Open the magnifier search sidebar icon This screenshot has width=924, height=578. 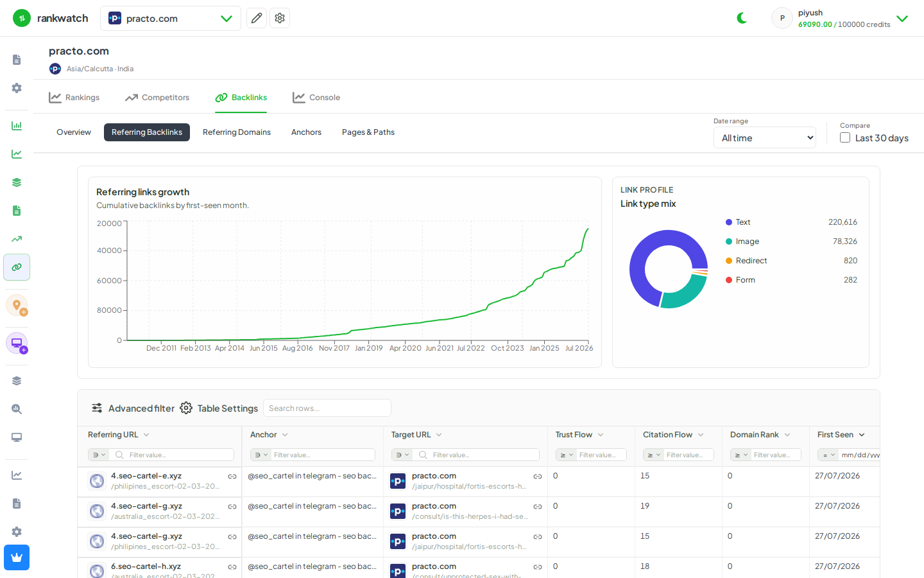(x=17, y=409)
